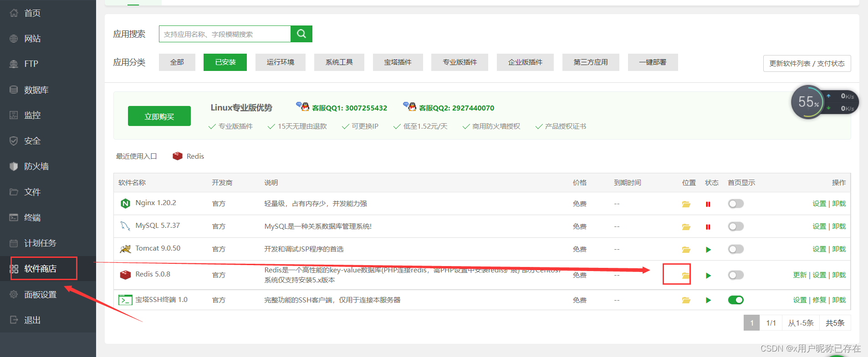Click the 立即购买 buy now button
Image resolution: width=868 pixels, height=357 pixels.
[x=159, y=116]
